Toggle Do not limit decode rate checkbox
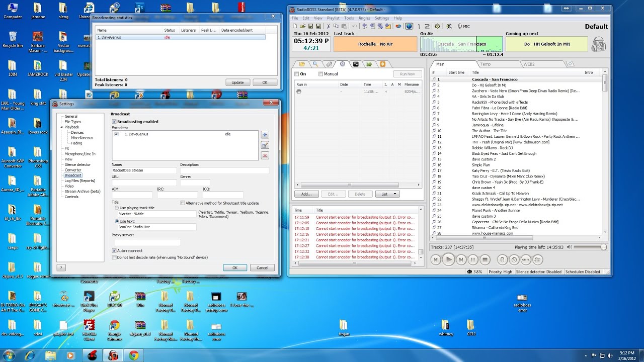The height and width of the screenshot is (362, 644). pos(114,257)
